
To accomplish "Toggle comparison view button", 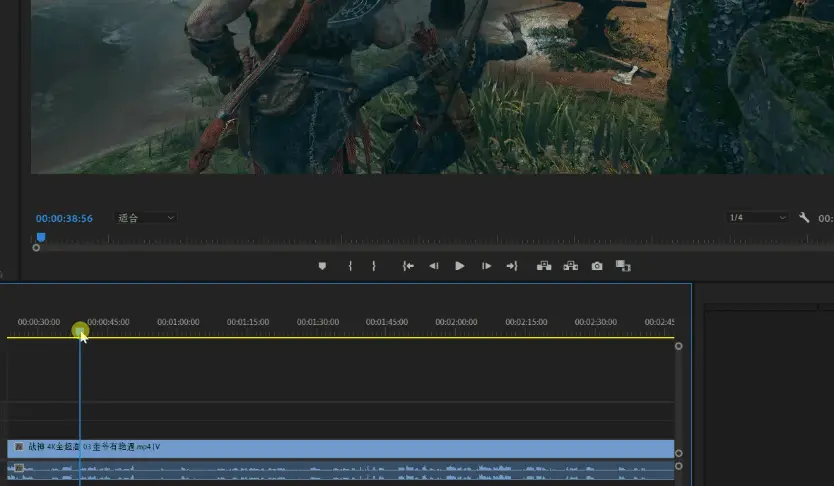I will pos(623,266).
